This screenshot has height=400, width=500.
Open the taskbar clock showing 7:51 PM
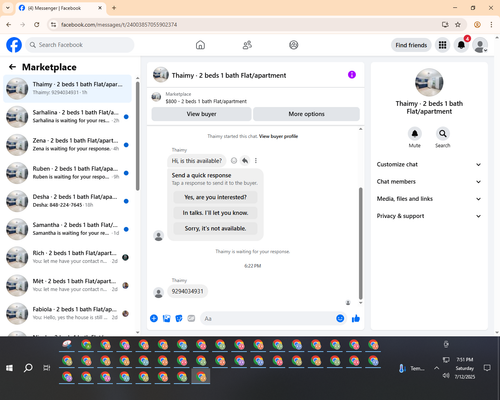tap(465, 368)
